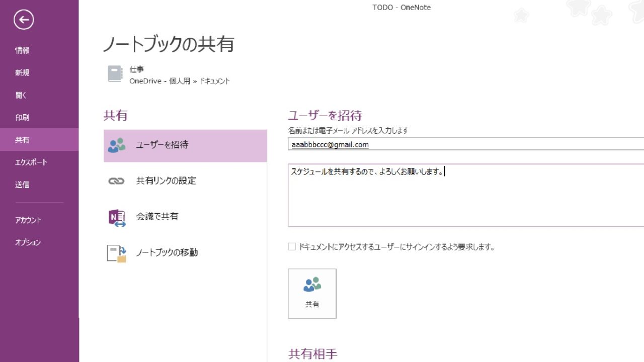Image resolution: width=644 pixels, height=362 pixels.
Task: Click the 共有 share button
Action: (x=312, y=294)
